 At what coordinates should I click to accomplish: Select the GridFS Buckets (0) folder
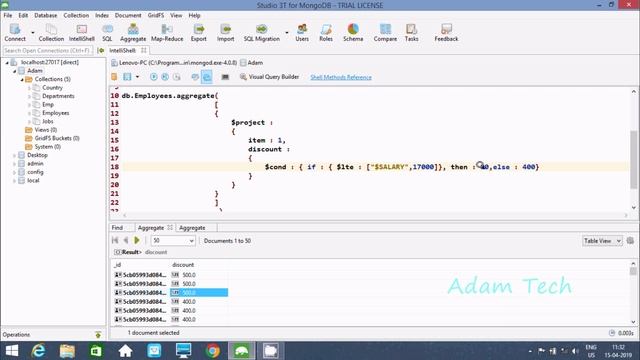tap(57, 138)
